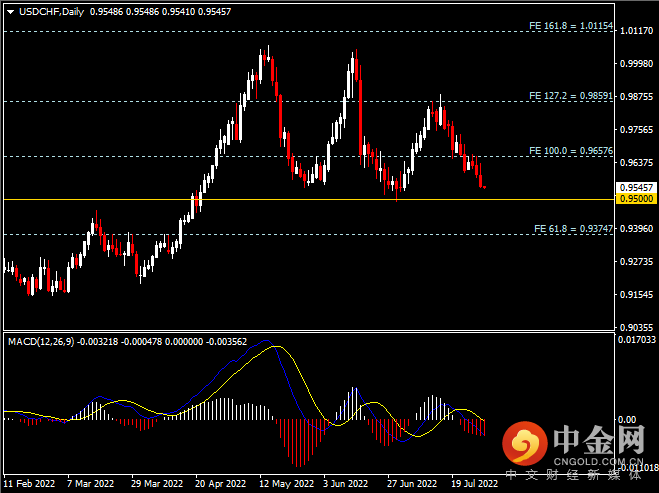The width and height of the screenshot is (659, 493).
Task: Click the 0.92735 price scale value
Action: [x=637, y=262]
